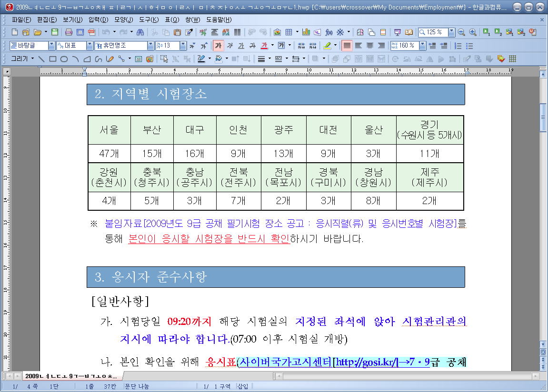The height and width of the screenshot is (392, 548).
Task: Open the 파일(F) menu
Action: point(21,20)
